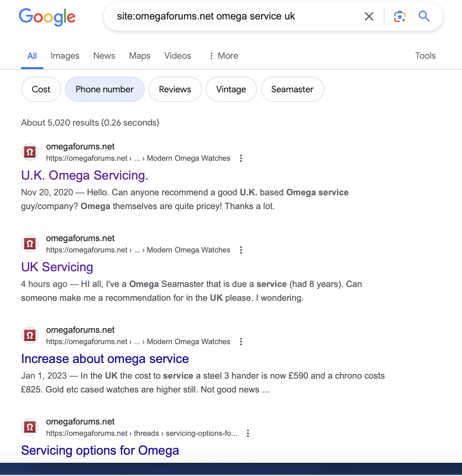Switch to the Images tab

coord(65,56)
